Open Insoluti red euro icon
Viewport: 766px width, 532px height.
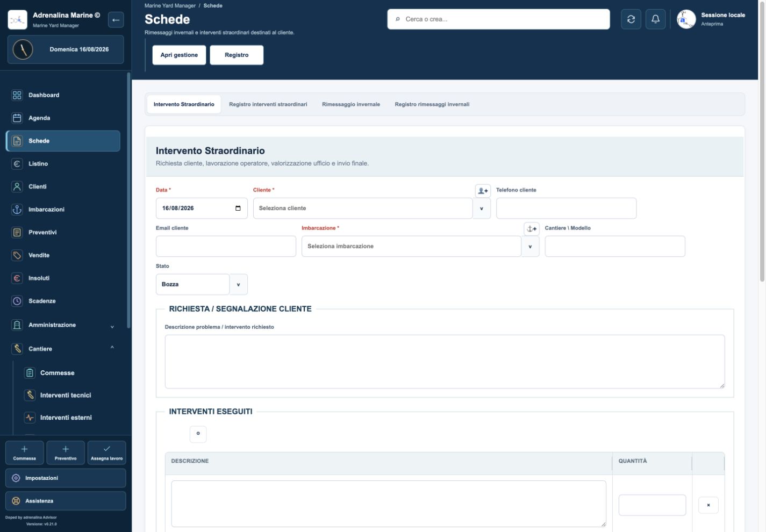coord(17,278)
